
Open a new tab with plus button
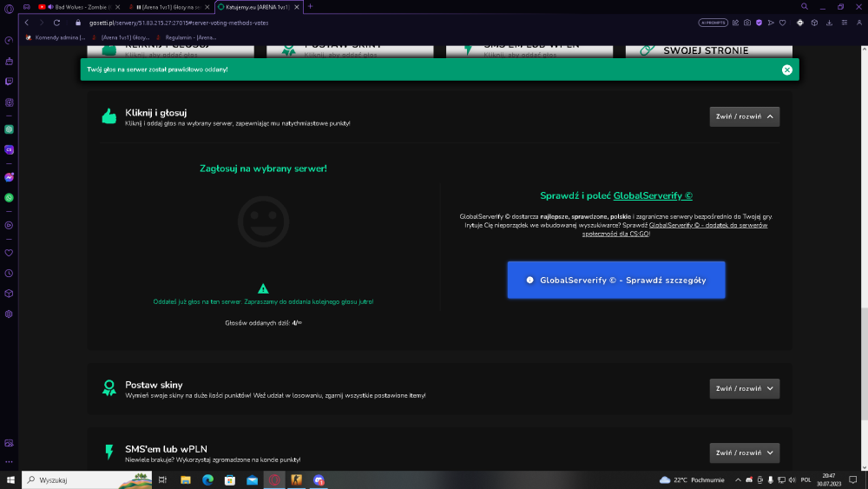[310, 7]
